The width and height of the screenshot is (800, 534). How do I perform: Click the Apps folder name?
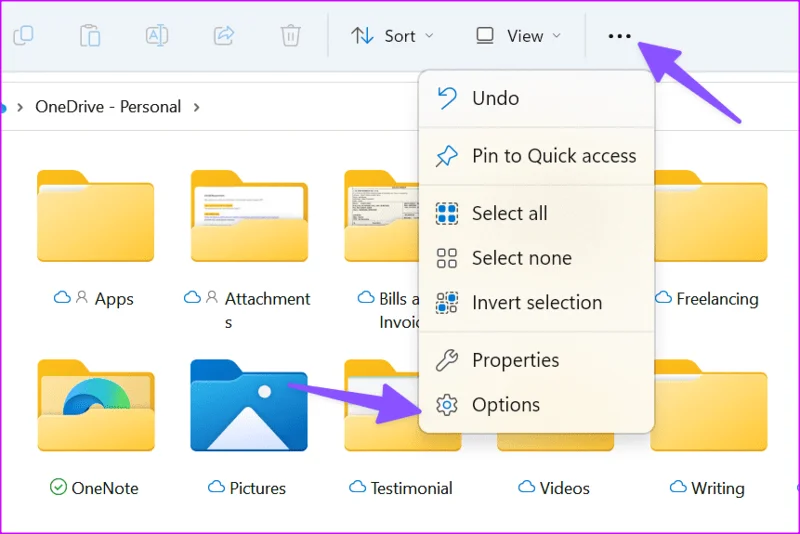pos(114,299)
